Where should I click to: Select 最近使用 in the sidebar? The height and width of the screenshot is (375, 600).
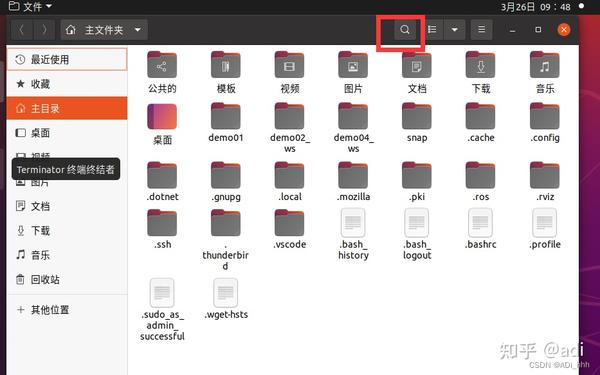click(x=67, y=59)
